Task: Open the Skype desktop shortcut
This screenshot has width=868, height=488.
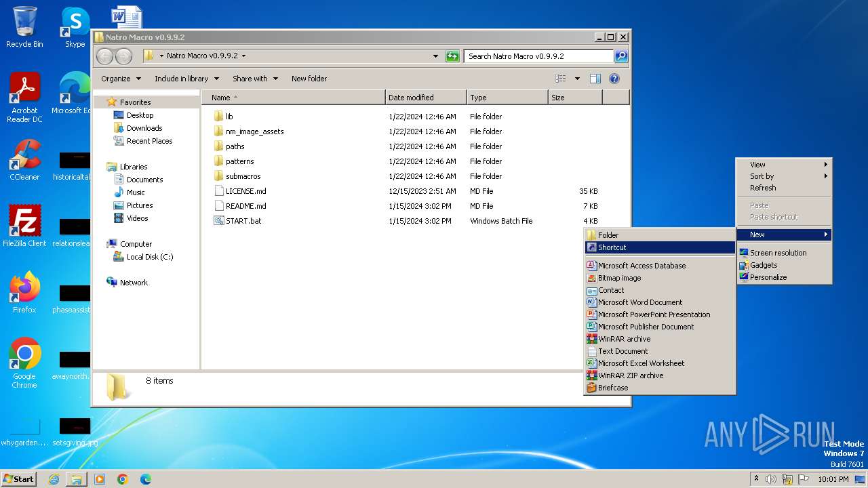Action: coord(75,27)
